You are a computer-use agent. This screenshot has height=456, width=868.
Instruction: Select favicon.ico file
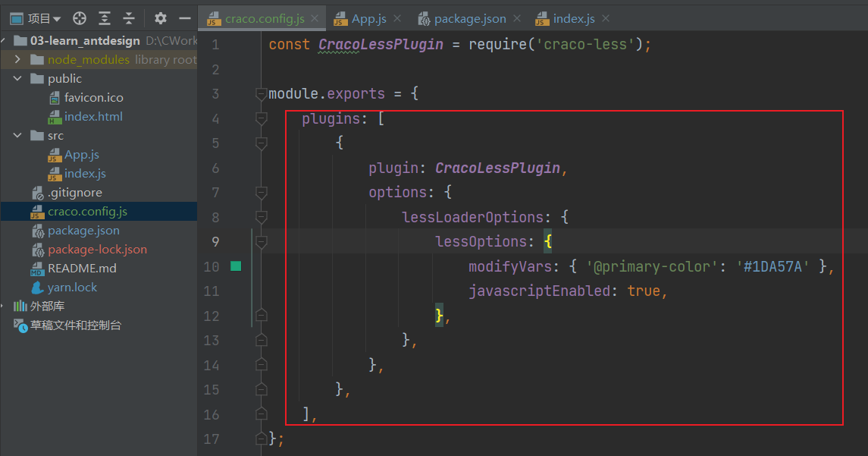tap(93, 98)
